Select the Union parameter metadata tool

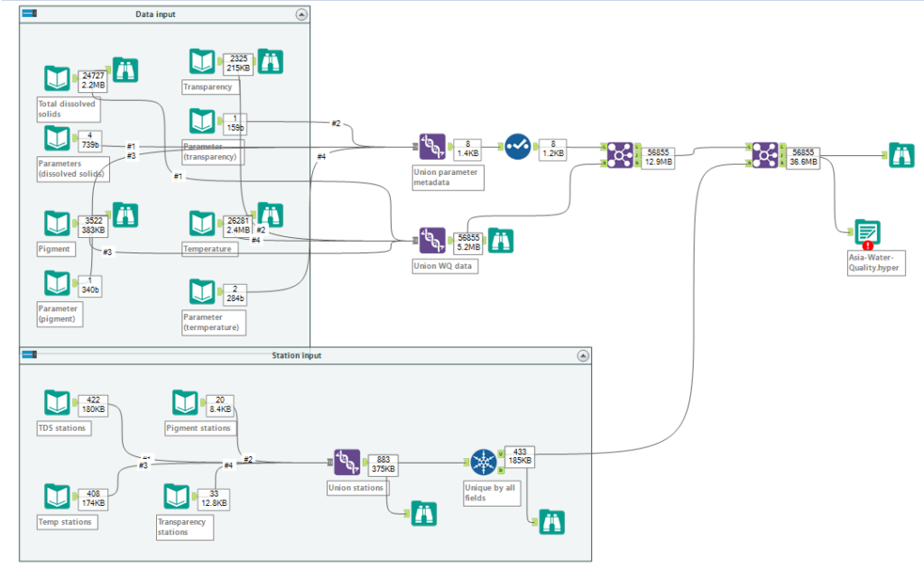click(432, 147)
